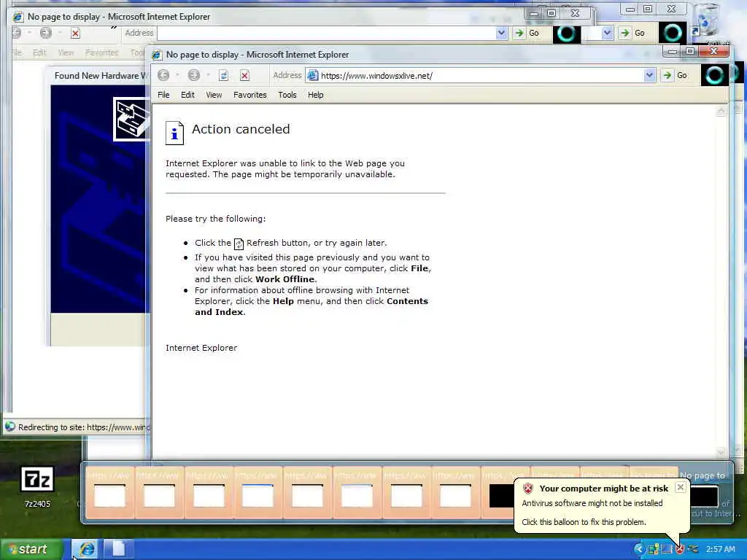This screenshot has height=560, width=747.
Task: Select 'No page to' window thumbnail
Action: coord(704,493)
